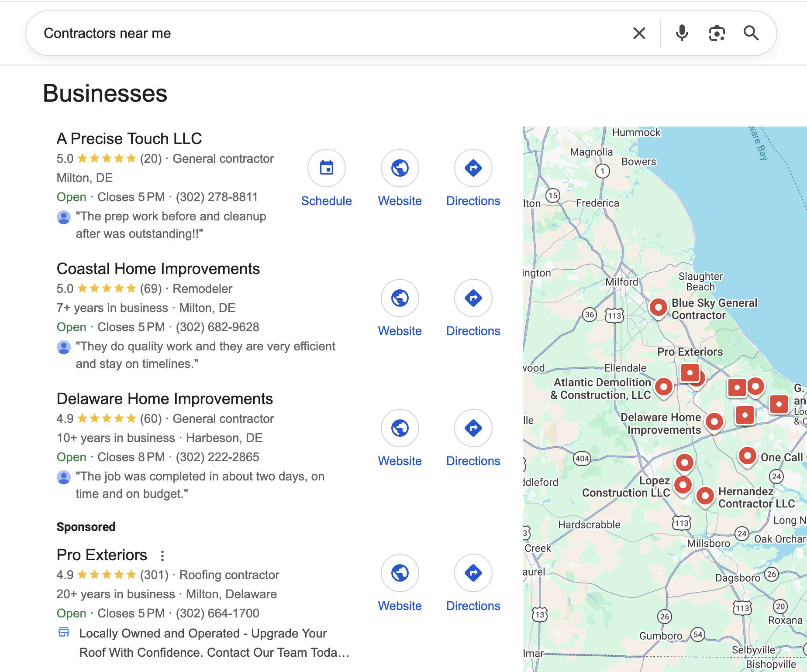This screenshot has height=672, width=807.
Task: Open Coastal Home Improvements listing title
Action: click(x=158, y=268)
